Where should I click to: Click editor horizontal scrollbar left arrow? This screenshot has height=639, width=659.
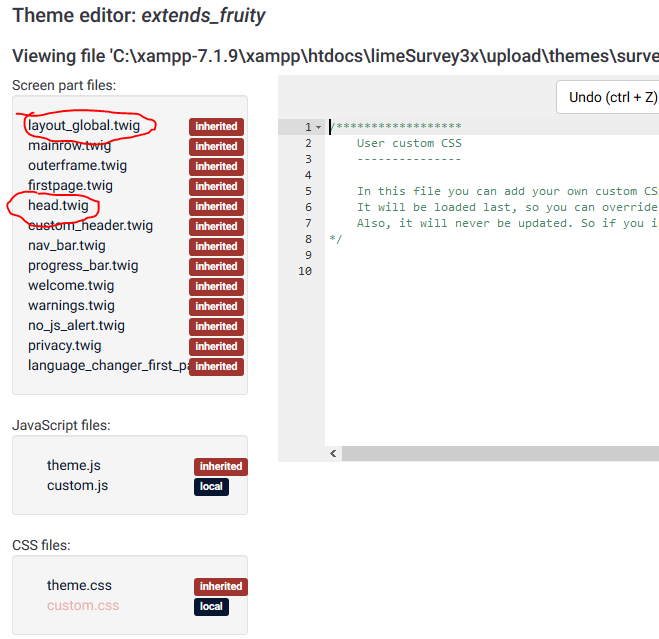(334, 454)
